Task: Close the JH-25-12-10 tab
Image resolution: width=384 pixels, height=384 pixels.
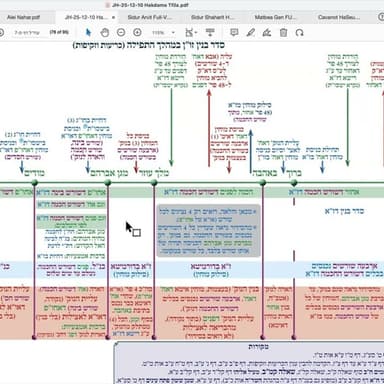Action: click(x=113, y=17)
